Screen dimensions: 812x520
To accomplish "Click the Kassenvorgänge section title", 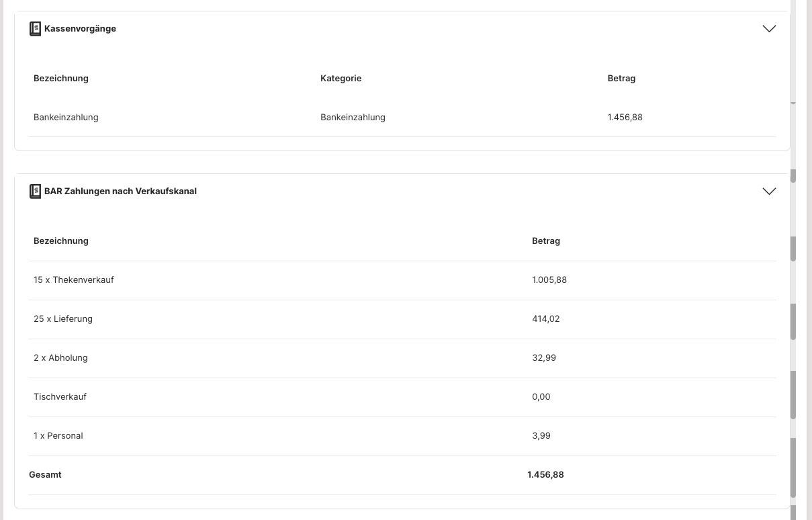I will click(80, 29).
